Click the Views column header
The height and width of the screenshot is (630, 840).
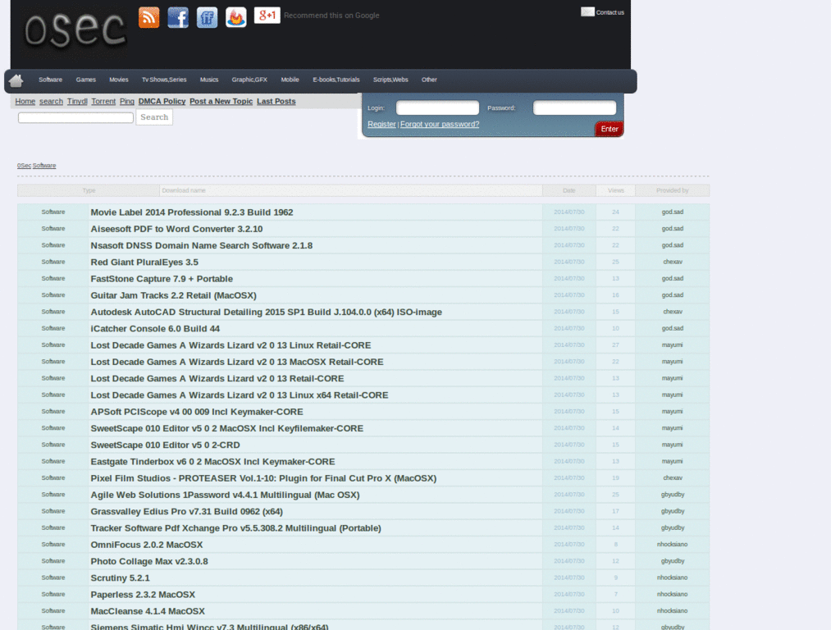click(x=615, y=190)
